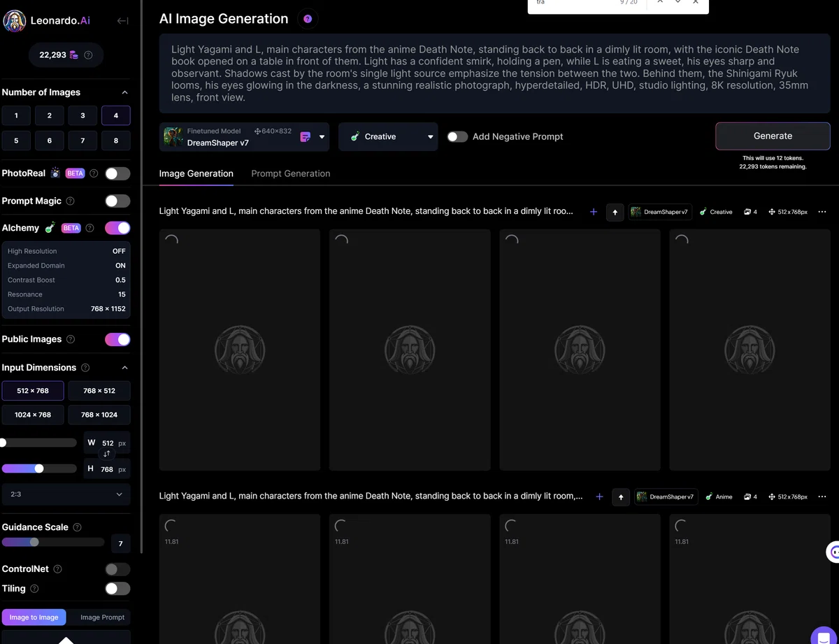Switch on the Tiling toggle

117,589
